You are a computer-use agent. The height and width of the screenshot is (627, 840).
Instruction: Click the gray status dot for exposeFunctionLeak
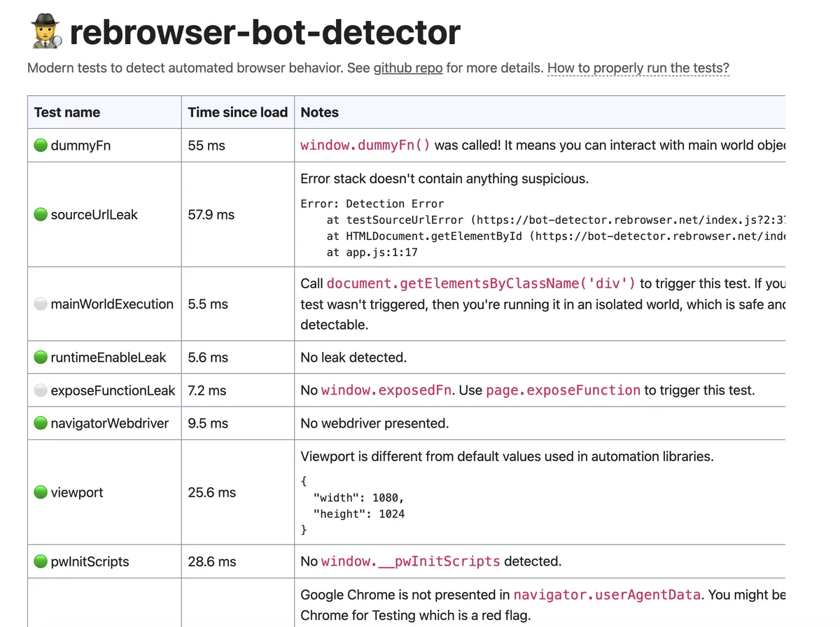click(41, 390)
